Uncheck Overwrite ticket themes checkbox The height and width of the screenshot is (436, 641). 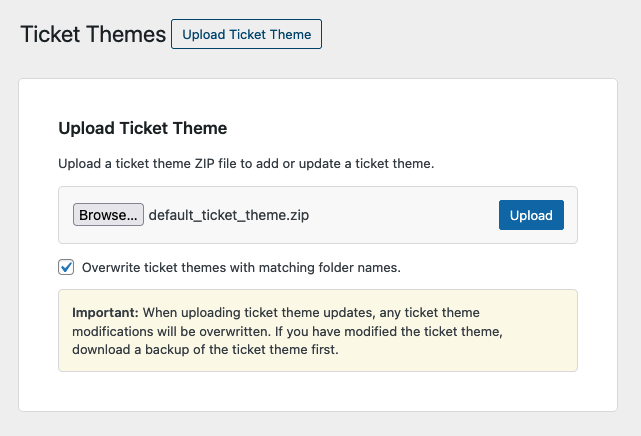click(x=66, y=267)
